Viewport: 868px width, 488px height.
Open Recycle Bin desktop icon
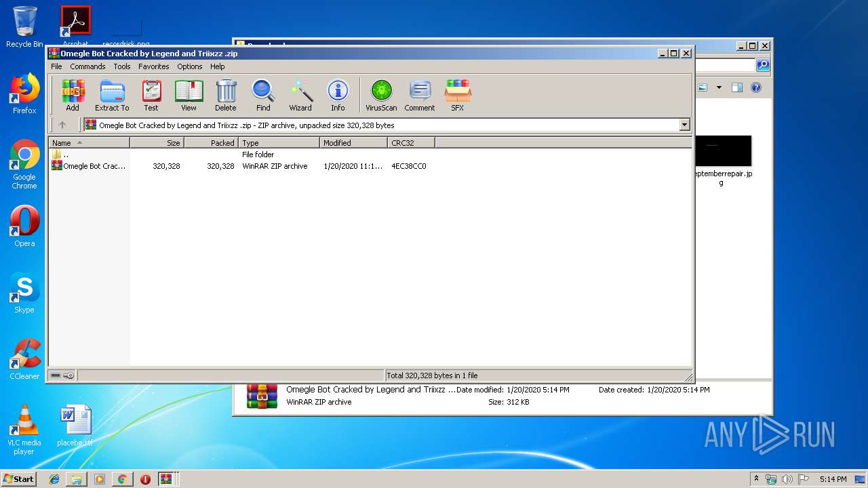click(x=24, y=27)
